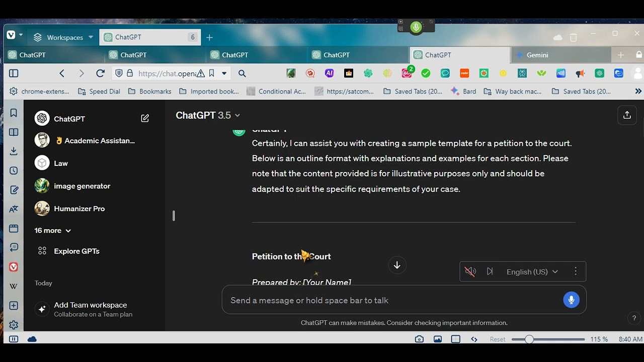View site info via the padlock icon
644x362 pixels.
click(x=130, y=73)
